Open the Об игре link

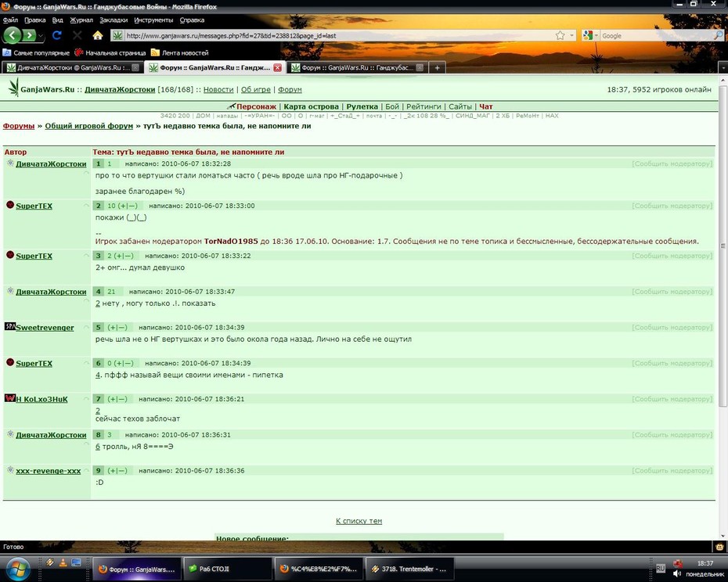click(x=255, y=90)
